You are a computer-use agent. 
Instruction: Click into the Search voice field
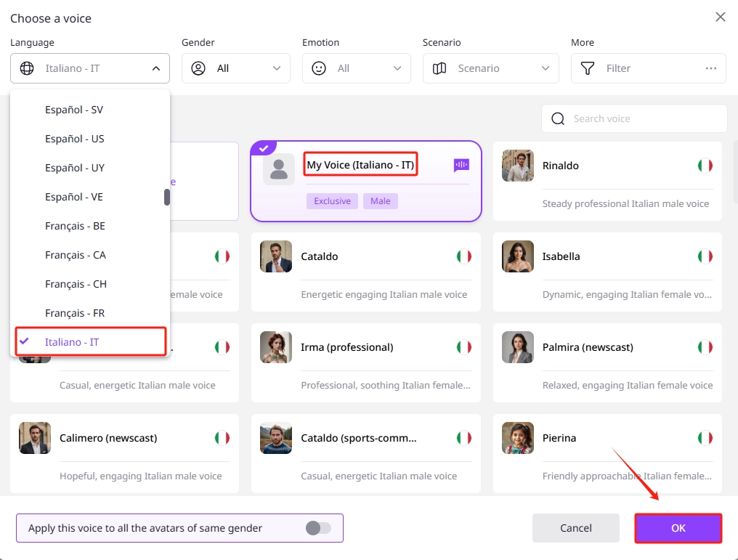click(643, 118)
